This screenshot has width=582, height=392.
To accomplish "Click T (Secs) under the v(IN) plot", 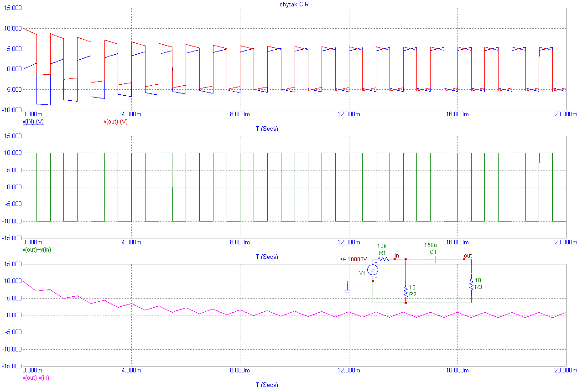I will 267,129.
